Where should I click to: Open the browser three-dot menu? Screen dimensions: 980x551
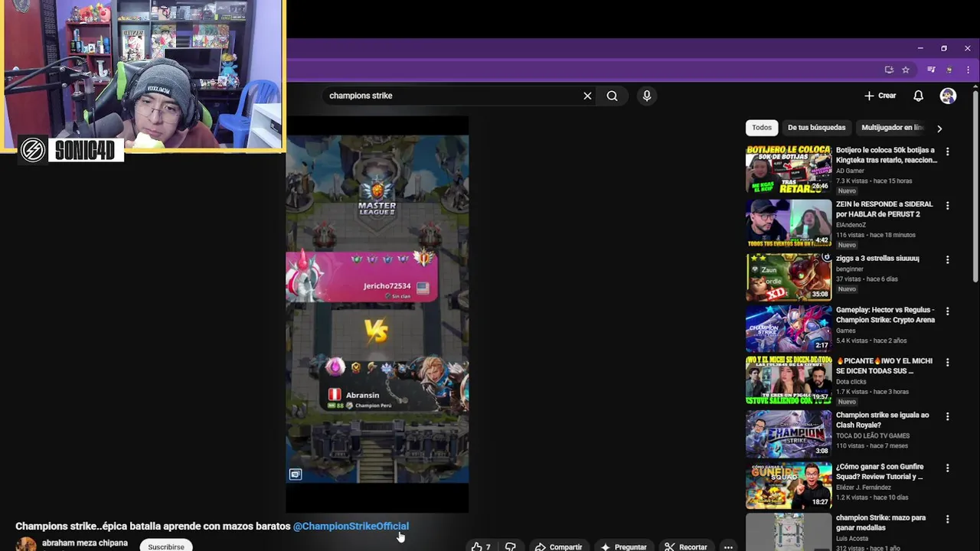coord(968,70)
